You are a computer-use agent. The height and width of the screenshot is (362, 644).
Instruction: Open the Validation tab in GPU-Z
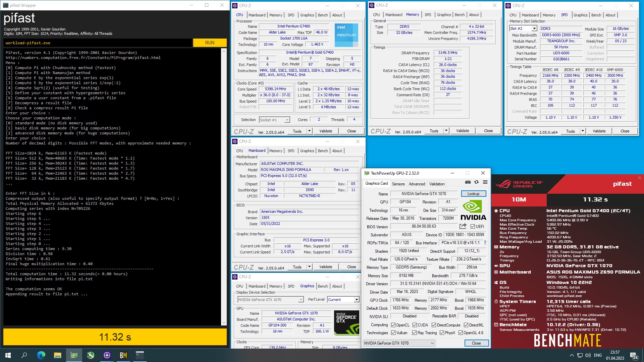437,184
